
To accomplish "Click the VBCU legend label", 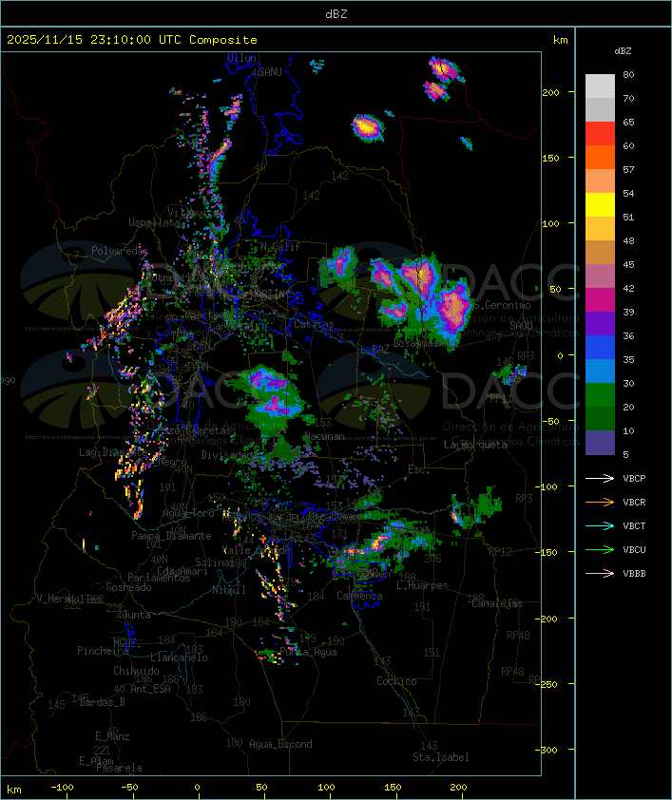I will tap(634, 549).
